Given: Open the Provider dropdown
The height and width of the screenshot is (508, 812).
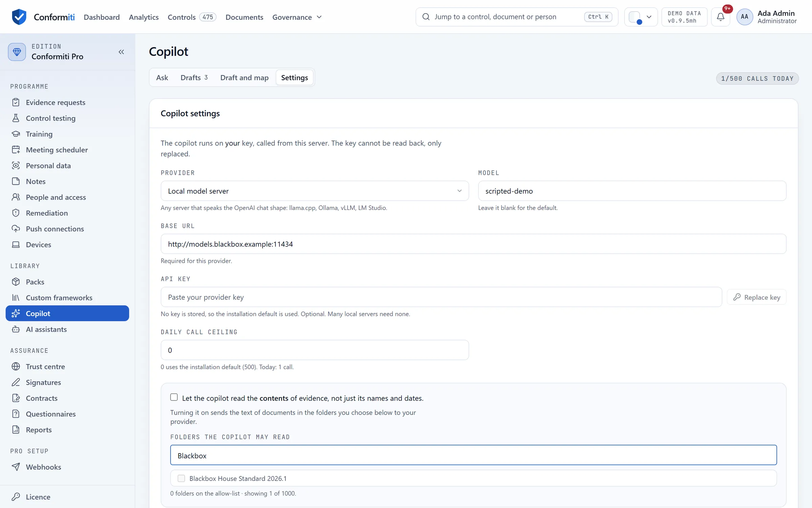Looking at the screenshot, I should [x=315, y=191].
